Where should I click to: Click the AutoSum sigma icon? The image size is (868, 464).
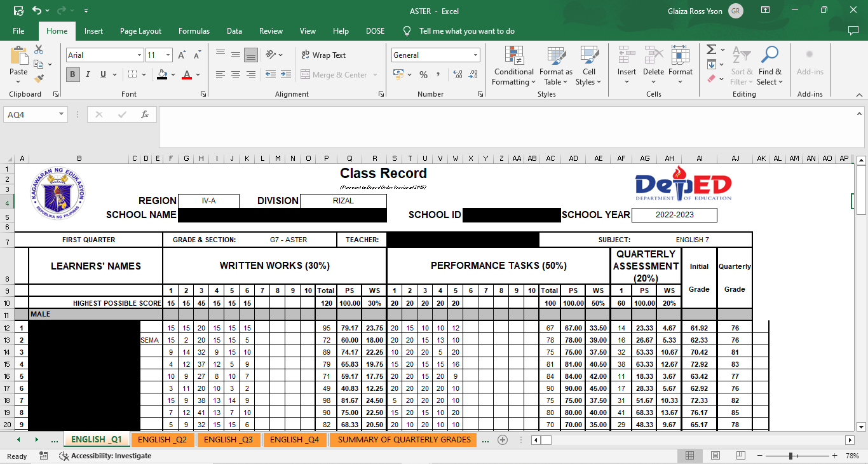(x=711, y=50)
